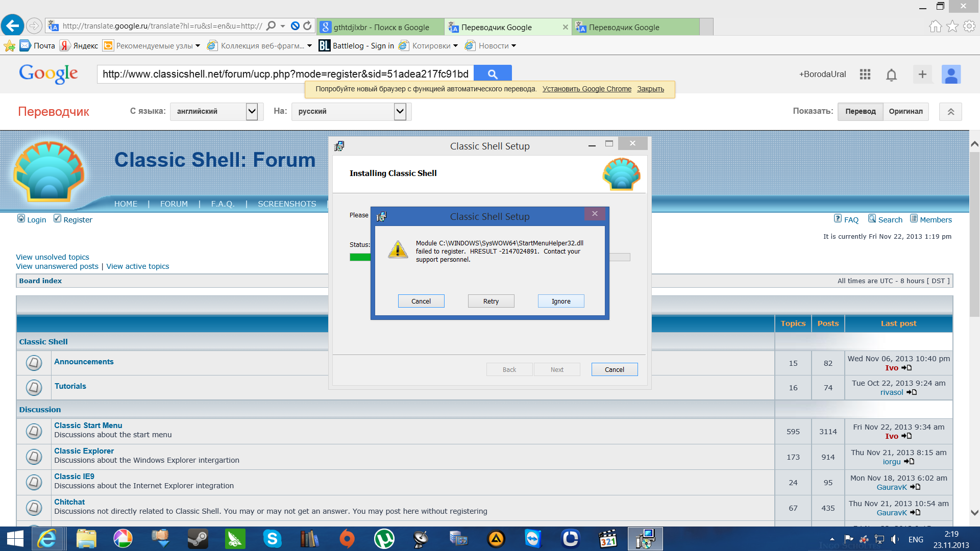Image resolution: width=980 pixels, height=551 pixels.
Task: Click the browser back arrow button
Action: [x=13, y=26]
